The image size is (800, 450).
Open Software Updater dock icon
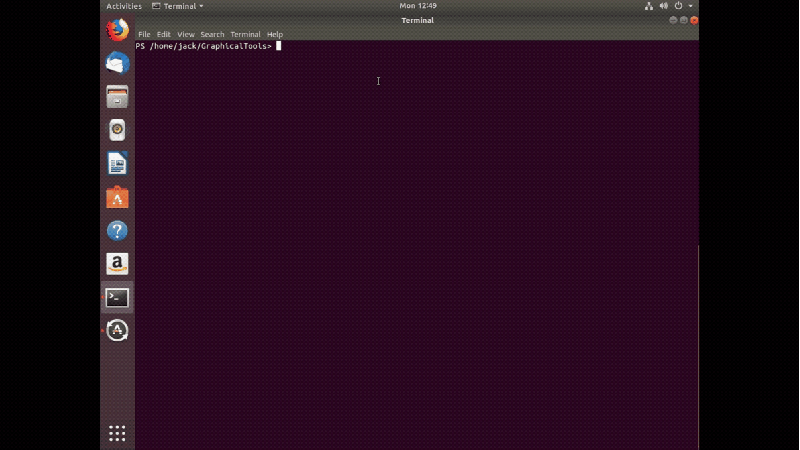coord(117,330)
